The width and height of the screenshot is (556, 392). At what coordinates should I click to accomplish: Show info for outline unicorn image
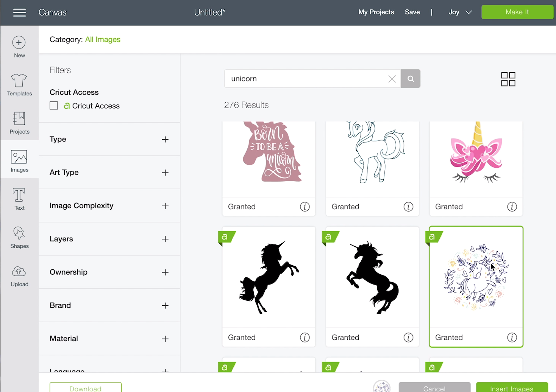(x=408, y=207)
